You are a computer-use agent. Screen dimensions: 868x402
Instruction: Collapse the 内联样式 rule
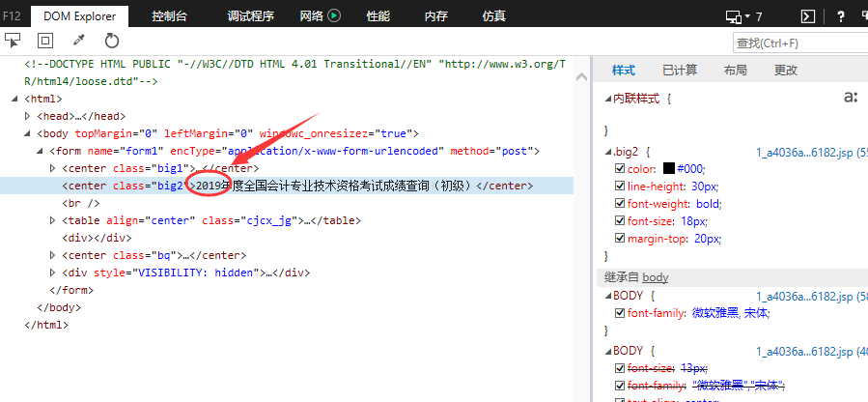608,100
